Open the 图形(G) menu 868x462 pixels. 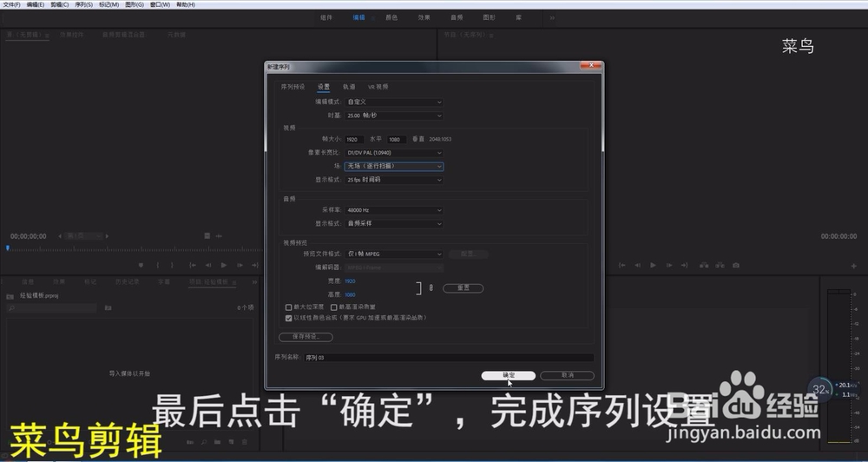(x=134, y=4)
